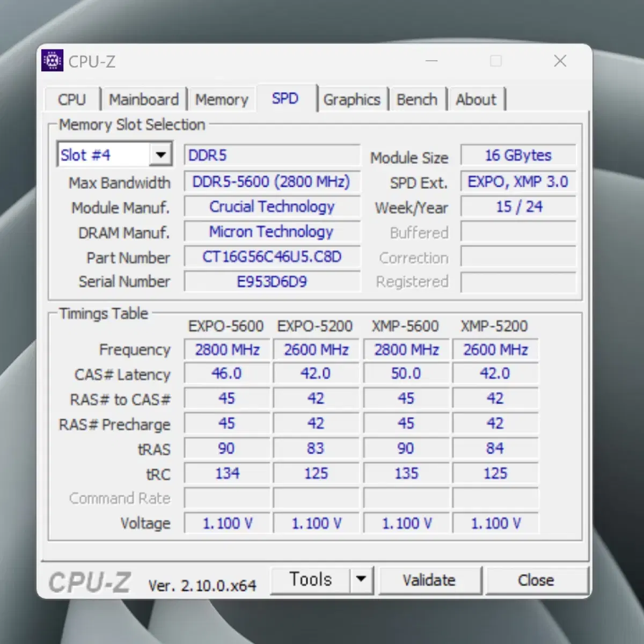Click the Week/Year value 15 / 24

(518, 207)
